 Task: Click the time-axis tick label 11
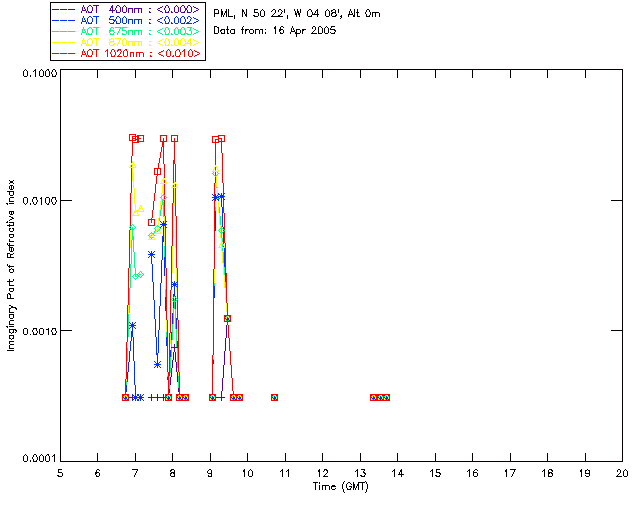coord(285,473)
